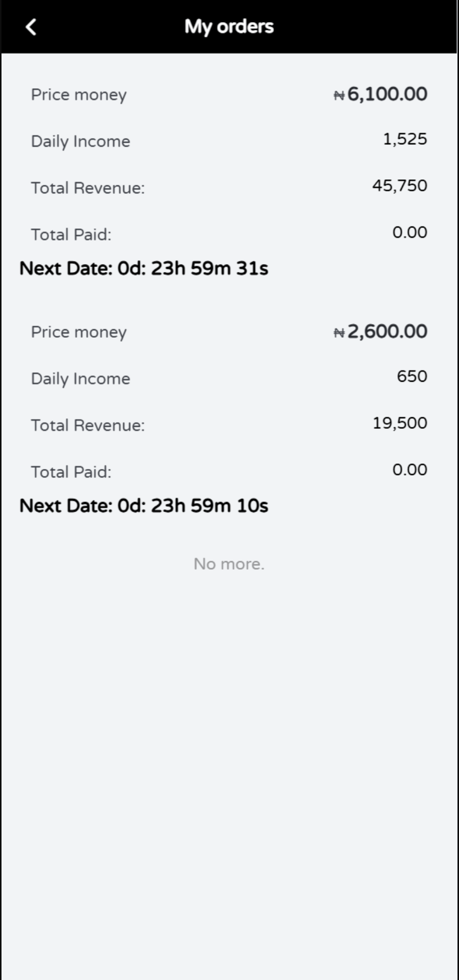Viewport: 459px width, 980px height.
Task: Select the ₦6,100.00 price amount
Action: coord(380,94)
